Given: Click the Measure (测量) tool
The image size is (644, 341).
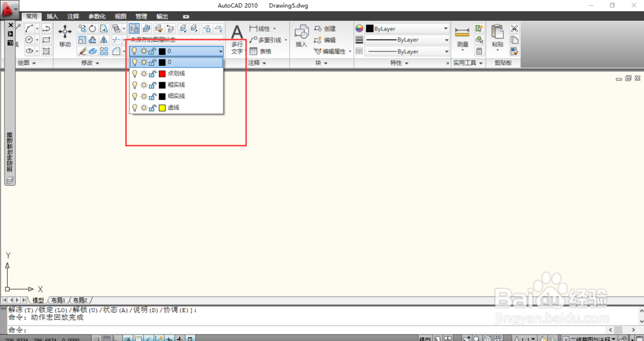Looking at the screenshot, I should point(462,38).
